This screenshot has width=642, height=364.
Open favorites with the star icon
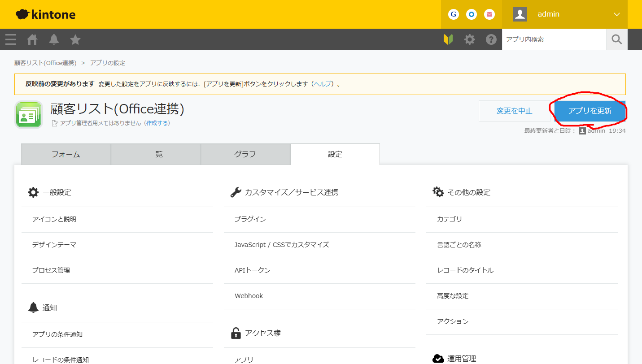(x=75, y=39)
